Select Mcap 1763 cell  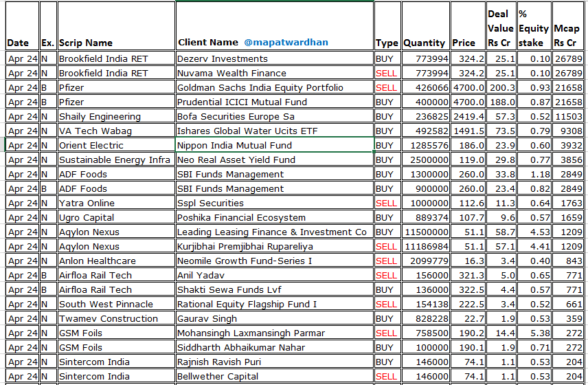[x=568, y=203]
